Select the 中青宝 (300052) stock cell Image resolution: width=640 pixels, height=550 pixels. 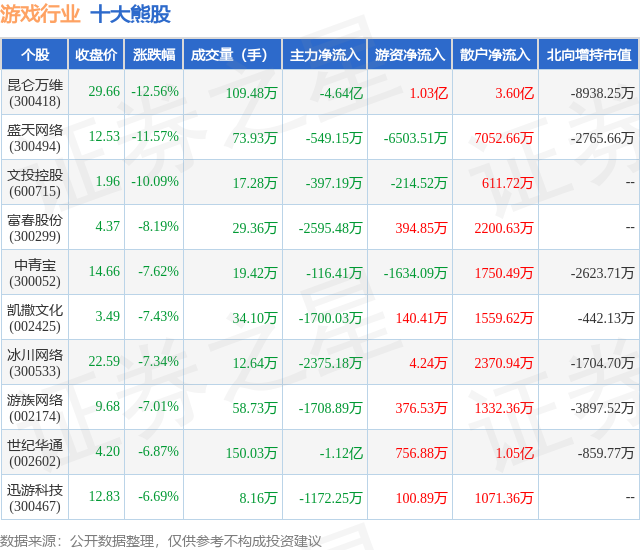35,273
